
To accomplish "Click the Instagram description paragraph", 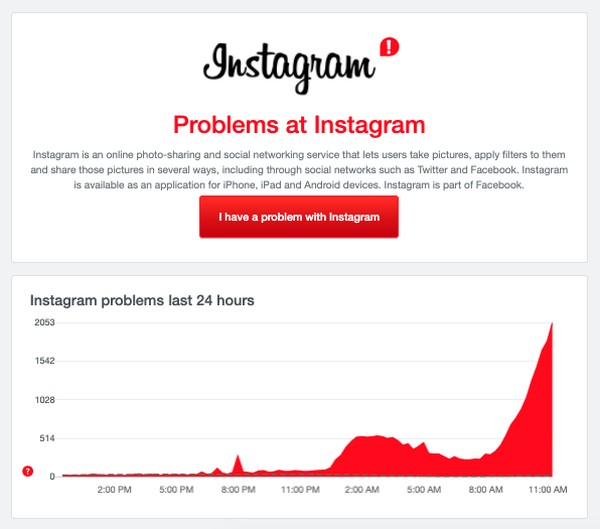I will click(299, 170).
